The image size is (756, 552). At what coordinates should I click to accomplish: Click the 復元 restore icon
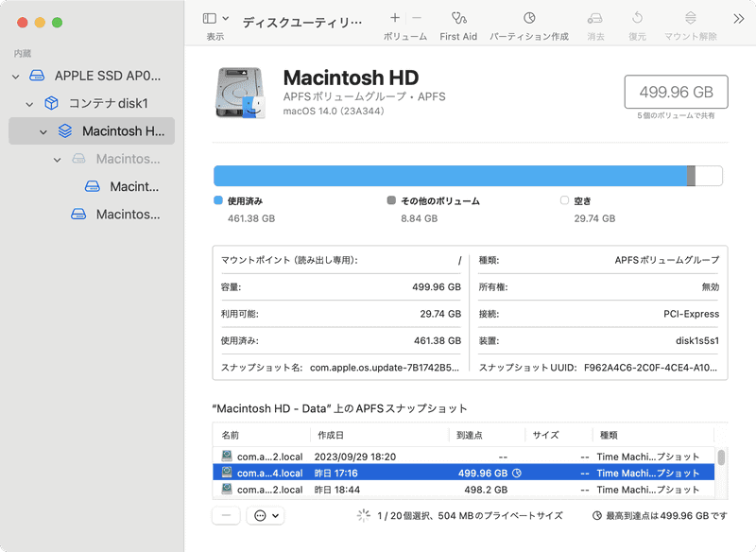(637, 18)
